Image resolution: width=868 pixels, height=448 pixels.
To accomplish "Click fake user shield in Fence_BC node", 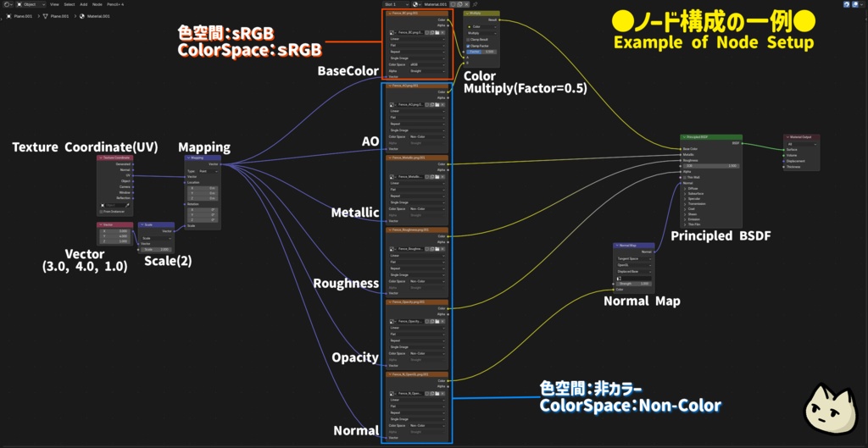I will (x=427, y=33).
